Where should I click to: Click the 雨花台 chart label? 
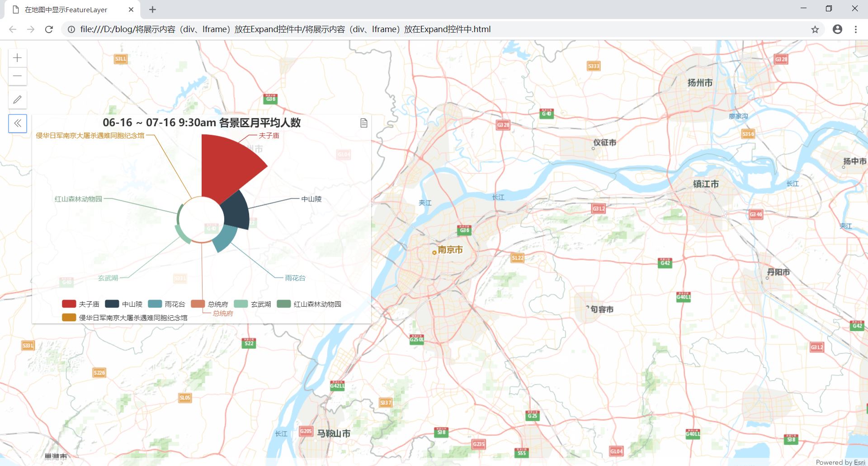coord(295,278)
